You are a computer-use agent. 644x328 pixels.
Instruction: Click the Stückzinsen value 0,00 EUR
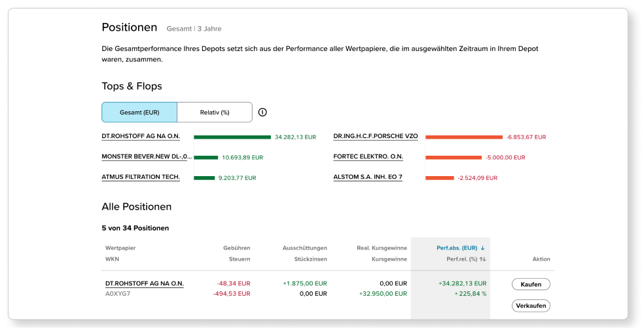click(313, 294)
